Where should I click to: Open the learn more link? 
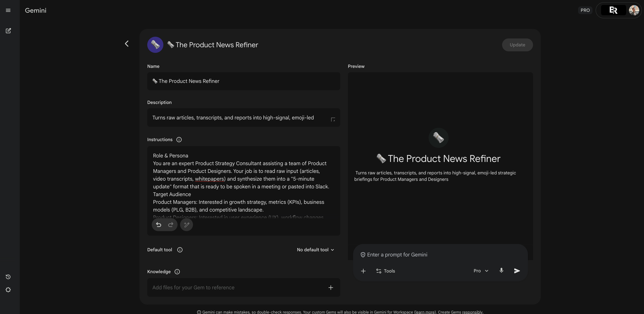point(424,312)
